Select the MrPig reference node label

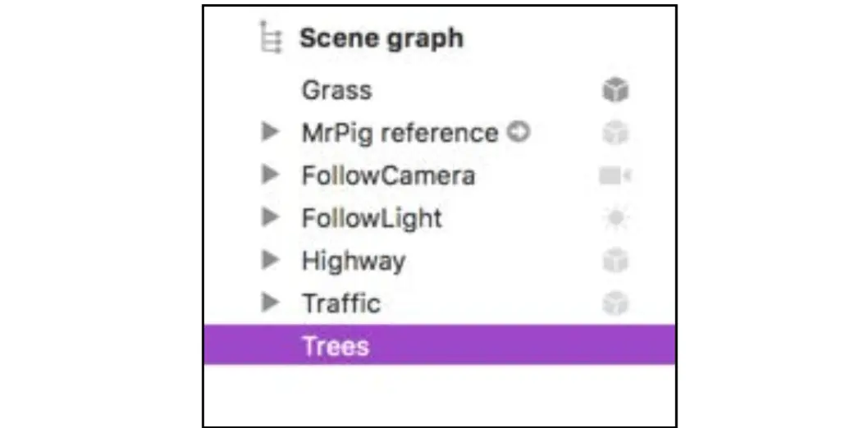(x=400, y=133)
